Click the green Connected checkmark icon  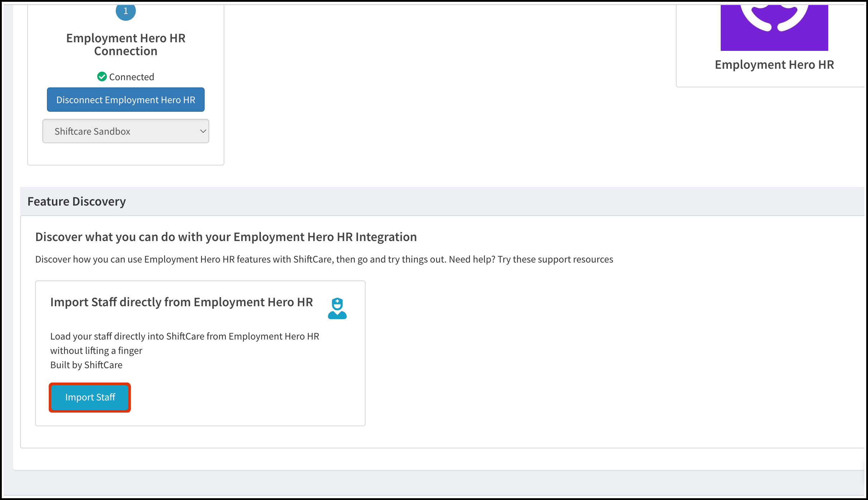click(102, 77)
